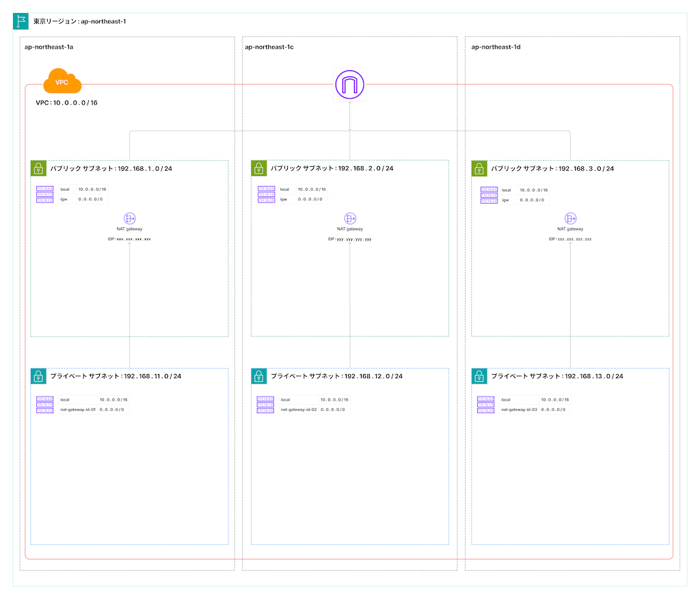The image size is (700, 599).
Task: Select the 'パブリック サブネット : 192.168.2.0/24' title
Action: click(332, 168)
